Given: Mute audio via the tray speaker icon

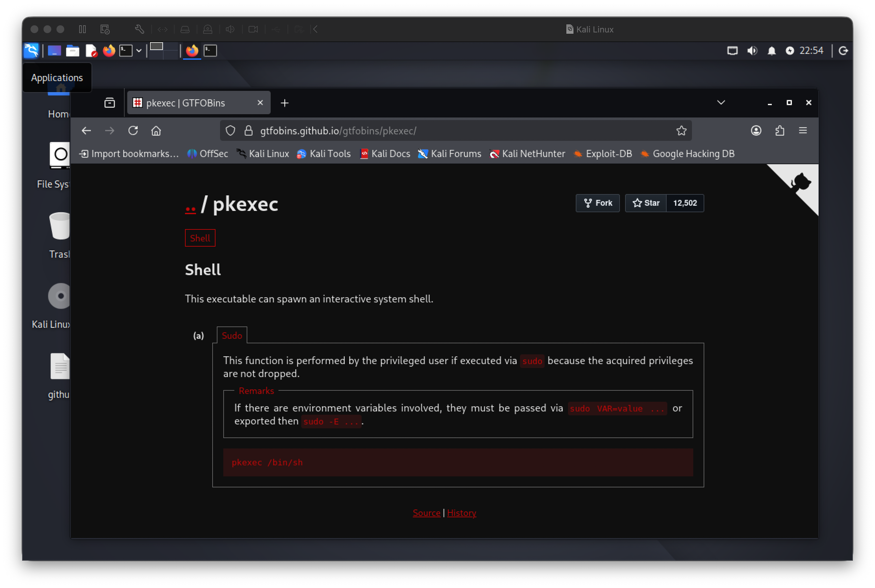Looking at the screenshot, I should (x=752, y=51).
